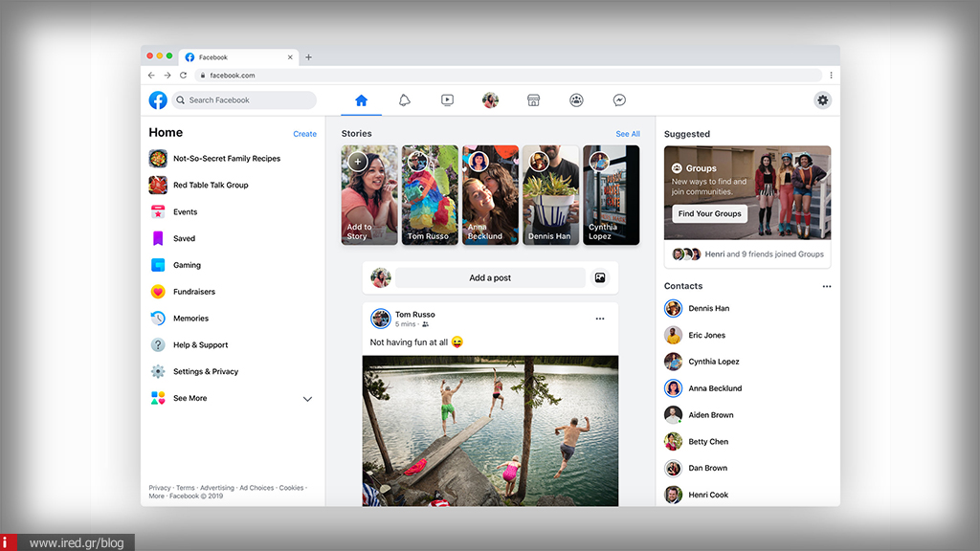Image resolution: width=980 pixels, height=551 pixels.
Task: Open the Notifications bell icon
Action: coord(404,100)
